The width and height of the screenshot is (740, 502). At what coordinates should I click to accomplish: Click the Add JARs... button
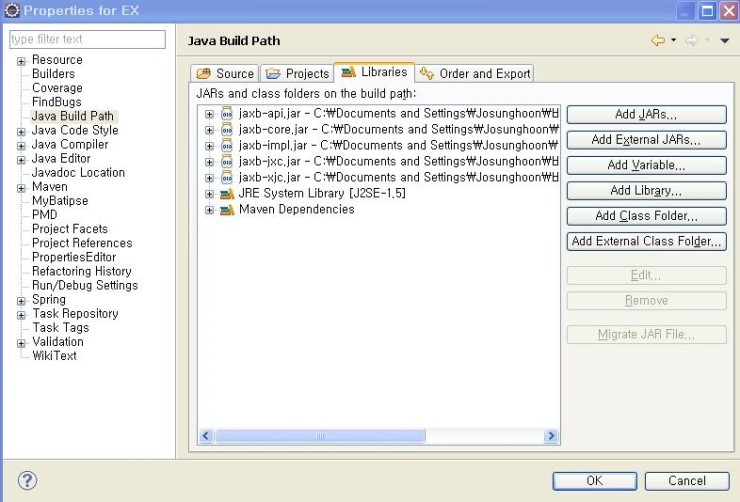coord(646,115)
